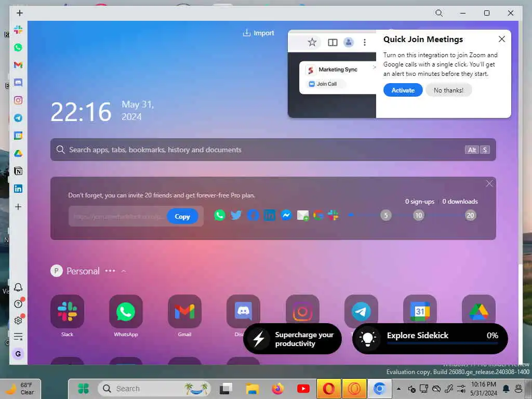Add a new app to the sidebar
Viewport: 532px width, 399px height.
(x=18, y=207)
